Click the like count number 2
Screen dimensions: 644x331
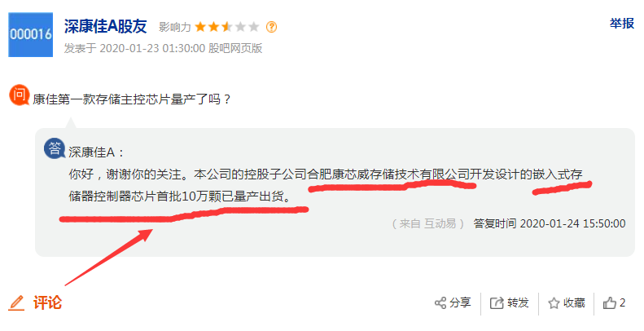[622, 302]
